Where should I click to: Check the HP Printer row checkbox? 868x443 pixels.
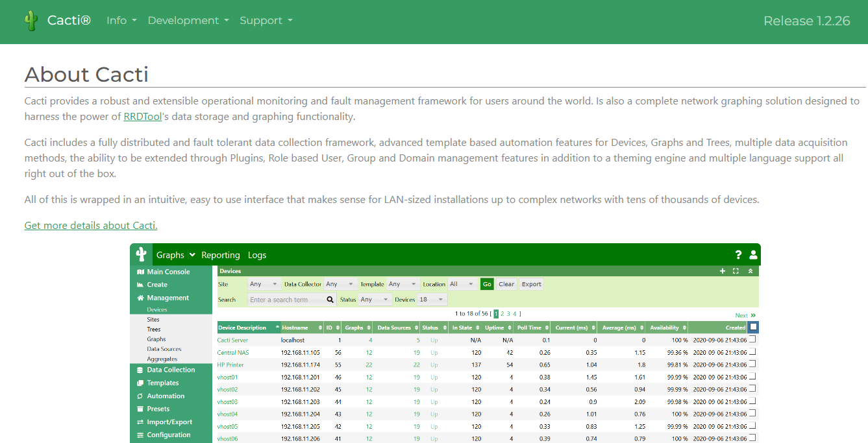pos(753,364)
